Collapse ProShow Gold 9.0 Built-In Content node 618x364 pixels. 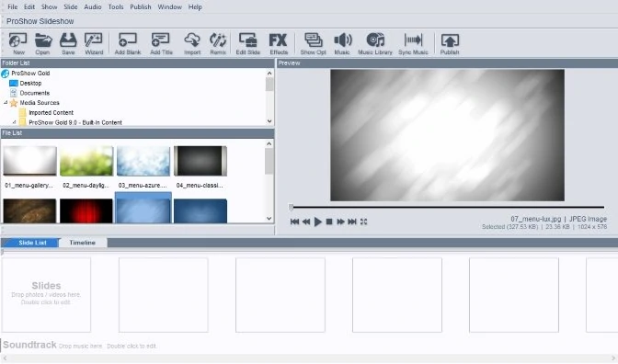coord(14,122)
